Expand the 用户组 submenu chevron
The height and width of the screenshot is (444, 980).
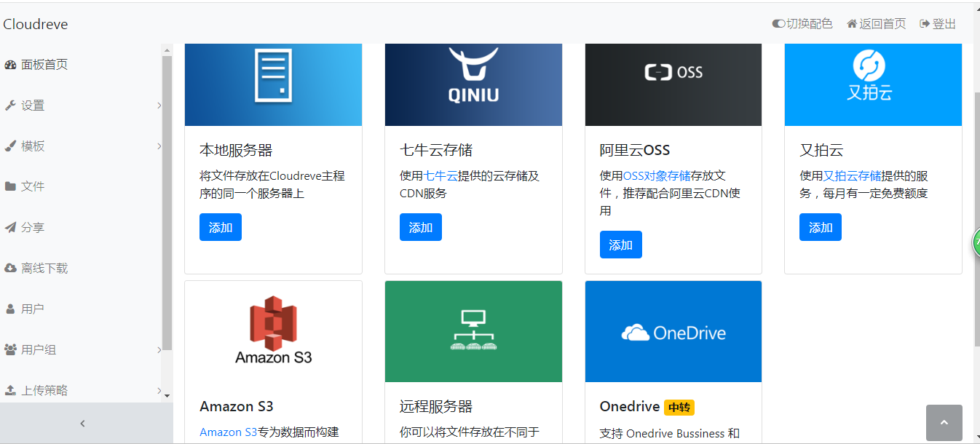159,349
